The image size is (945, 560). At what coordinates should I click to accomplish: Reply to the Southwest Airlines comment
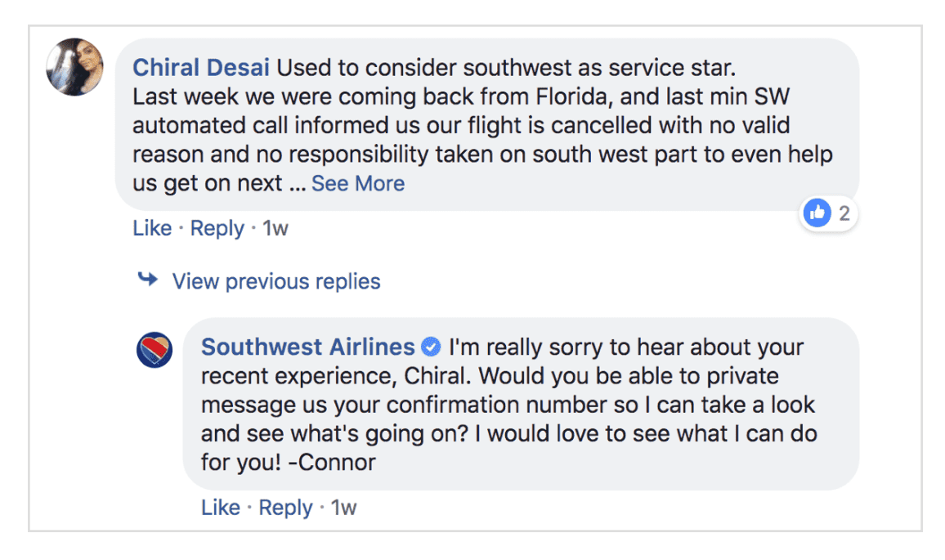point(285,508)
